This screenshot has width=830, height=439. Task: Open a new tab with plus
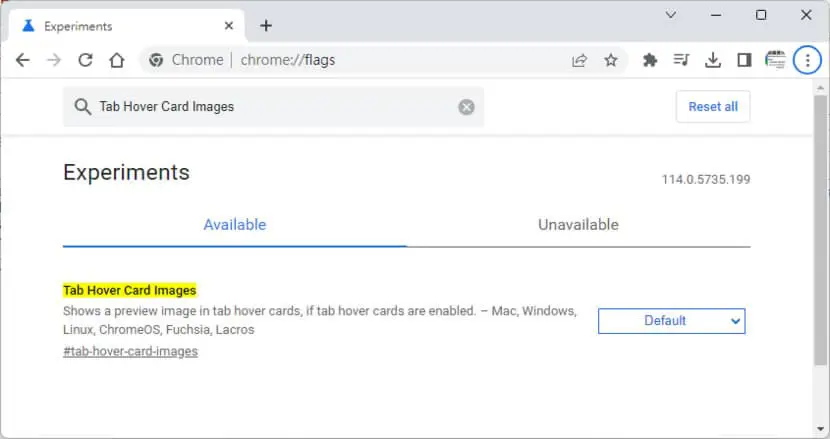[266, 25]
